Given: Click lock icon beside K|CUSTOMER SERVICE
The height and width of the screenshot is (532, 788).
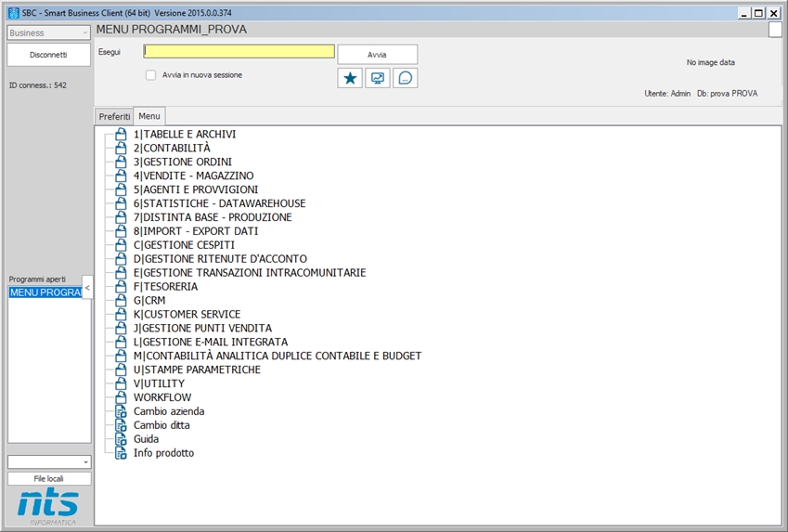Looking at the screenshot, I should coord(121,314).
